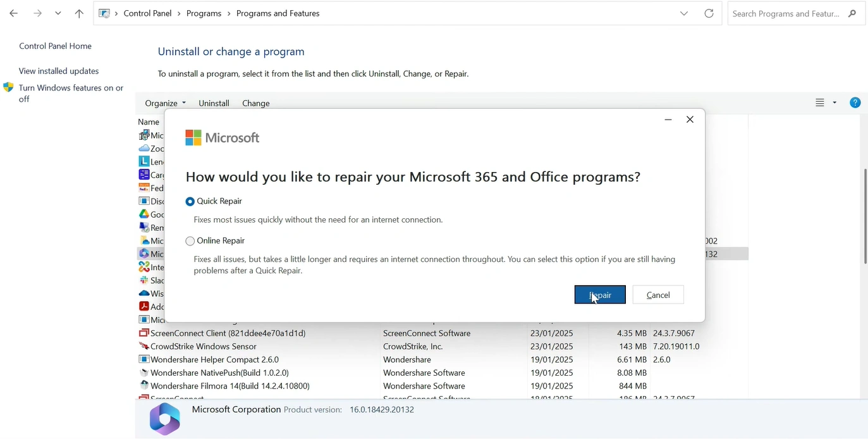Click the blue Help question mark icon
868x439 pixels.
855,102
